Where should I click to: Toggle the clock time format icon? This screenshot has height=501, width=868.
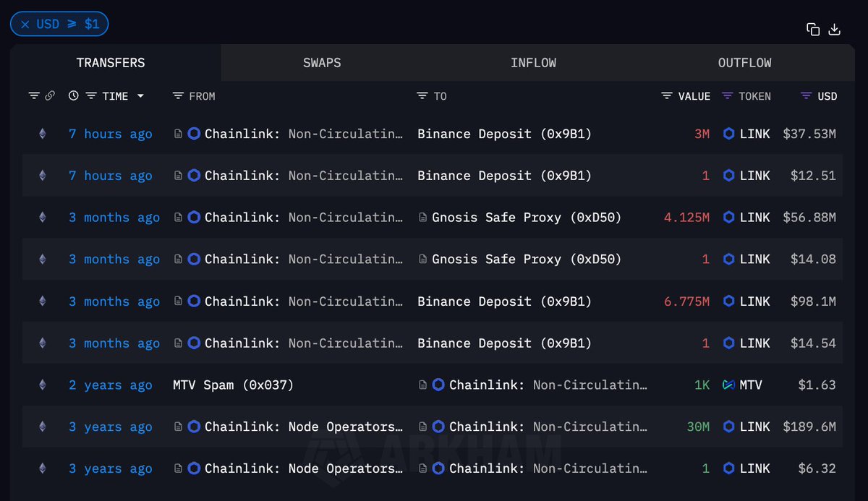(x=74, y=96)
